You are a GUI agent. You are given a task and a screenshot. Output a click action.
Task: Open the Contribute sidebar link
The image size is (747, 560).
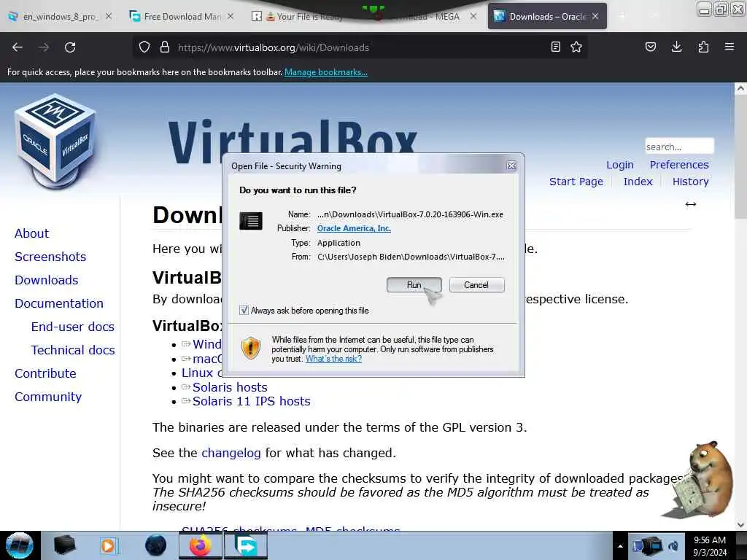[x=45, y=373]
